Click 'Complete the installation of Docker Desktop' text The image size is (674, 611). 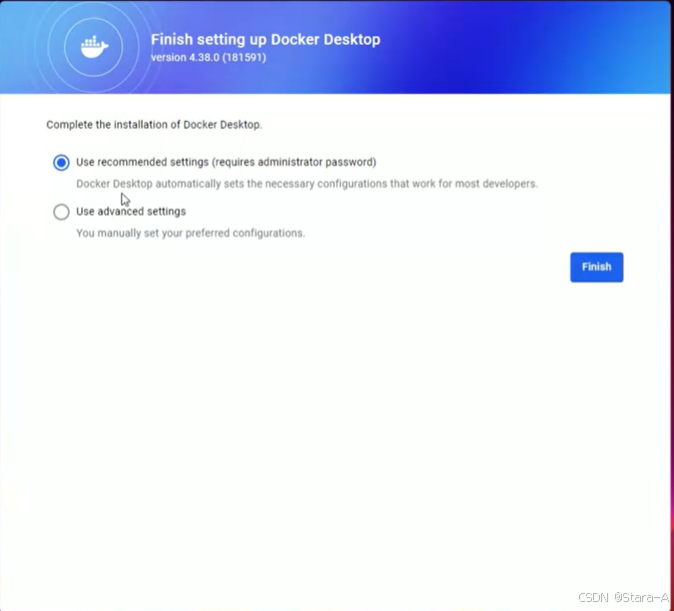click(154, 125)
